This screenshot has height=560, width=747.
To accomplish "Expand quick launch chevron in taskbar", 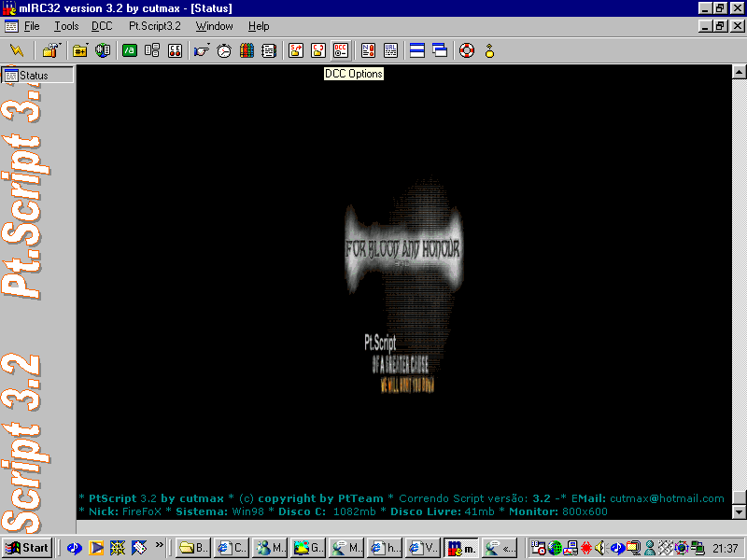I will tap(159, 544).
